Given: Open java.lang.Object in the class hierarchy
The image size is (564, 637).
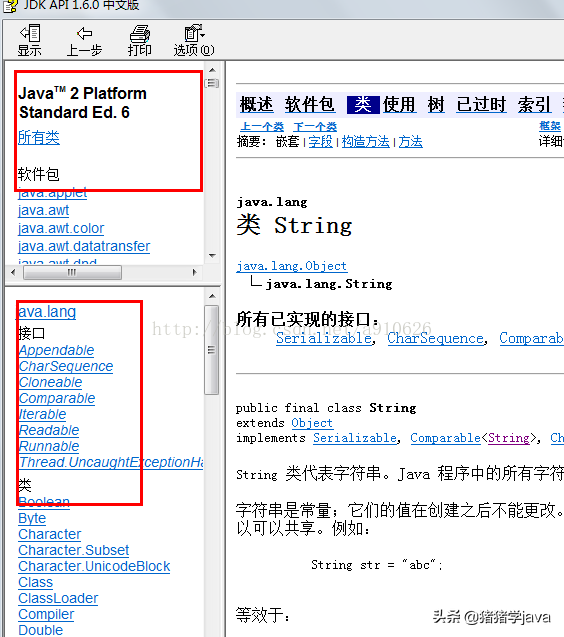Looking at the screenshot, I should point(292,266).
